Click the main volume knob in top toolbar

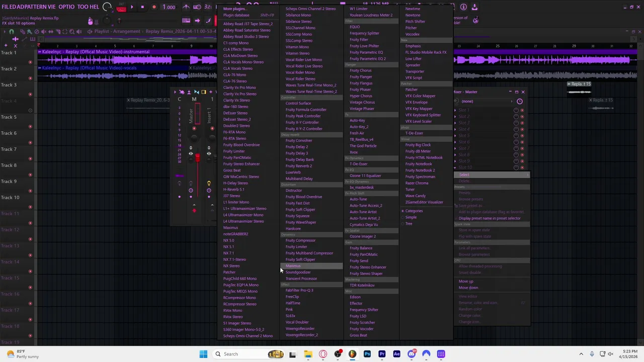pos(107,7)
